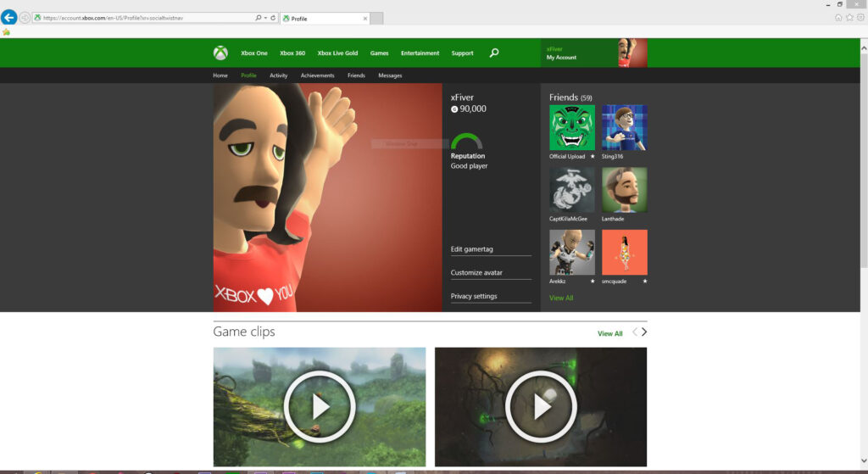
Task: Click the browser address bar URL field
Action: [144, 18]
